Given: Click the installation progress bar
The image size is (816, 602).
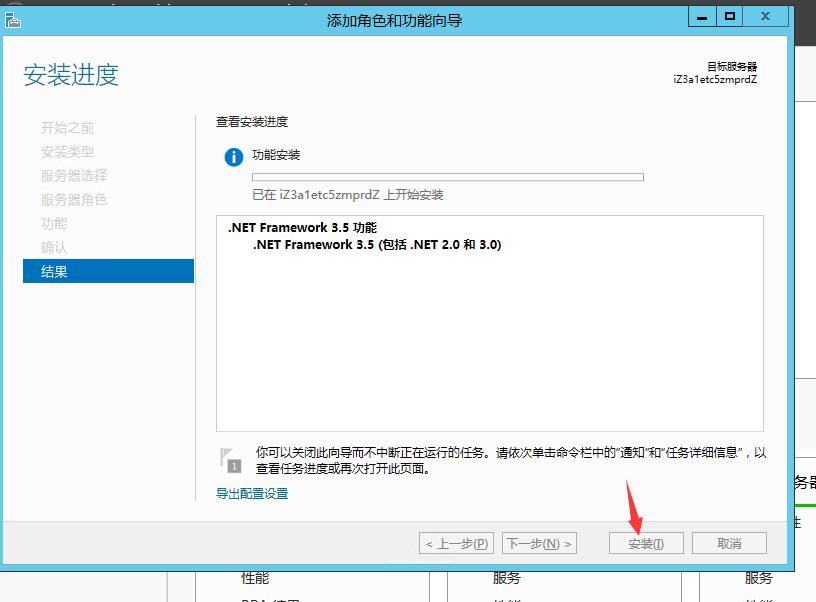Looking at the screenshot, I should tap(448, 177).
